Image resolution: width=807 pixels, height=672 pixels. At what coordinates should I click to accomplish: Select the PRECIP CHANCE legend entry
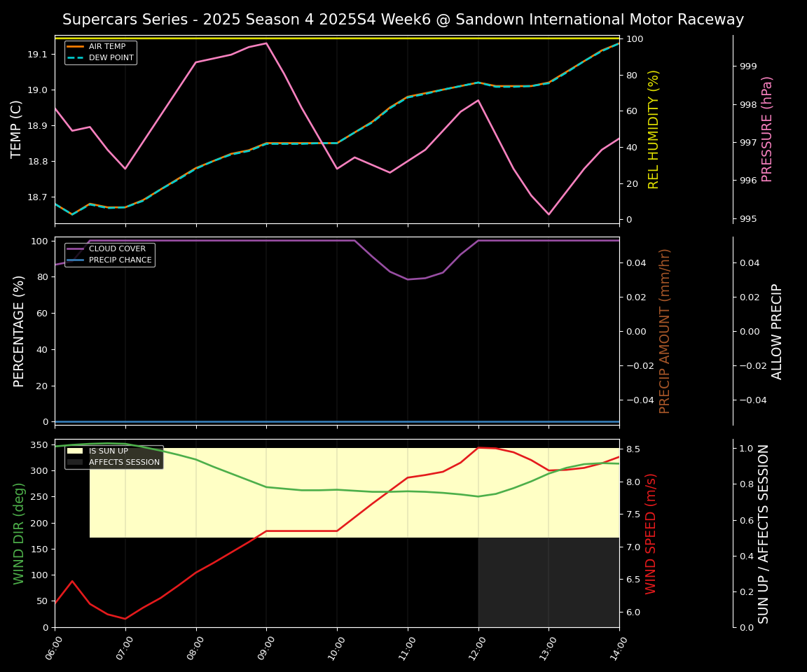pos(120,260)
